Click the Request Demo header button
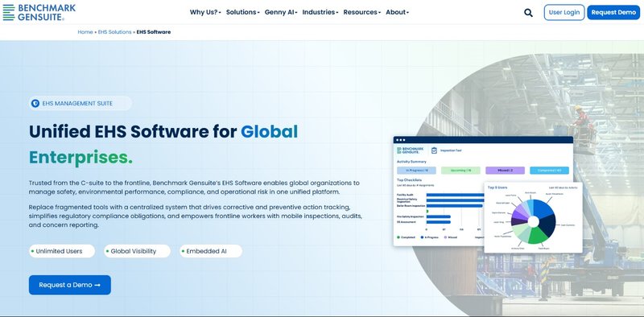Viewport: 644px width, 317px height. pyautogui.click(x=613, y=12)
